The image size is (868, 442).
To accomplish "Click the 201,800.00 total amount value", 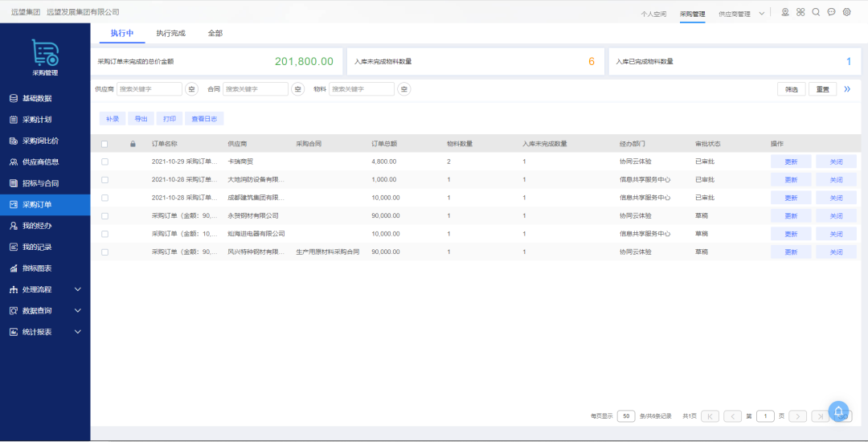I will pyautogui.click(x=304, y=61).
